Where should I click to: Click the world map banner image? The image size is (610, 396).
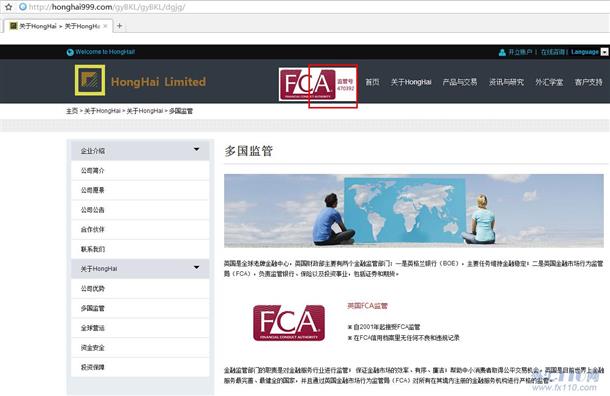point(414,210)
